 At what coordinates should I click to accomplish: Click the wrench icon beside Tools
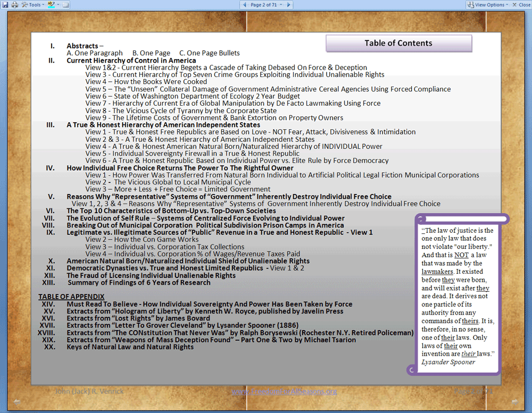(24, 4)
